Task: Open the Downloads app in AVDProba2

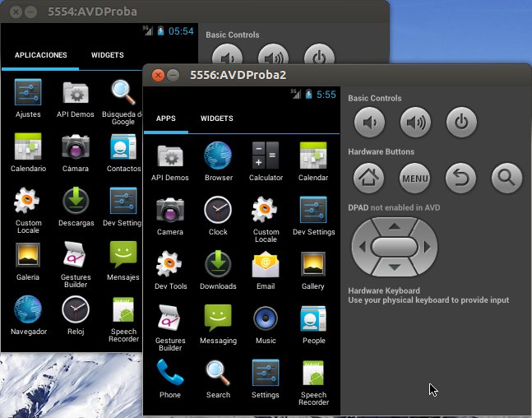Action: (x=218, y=270)
